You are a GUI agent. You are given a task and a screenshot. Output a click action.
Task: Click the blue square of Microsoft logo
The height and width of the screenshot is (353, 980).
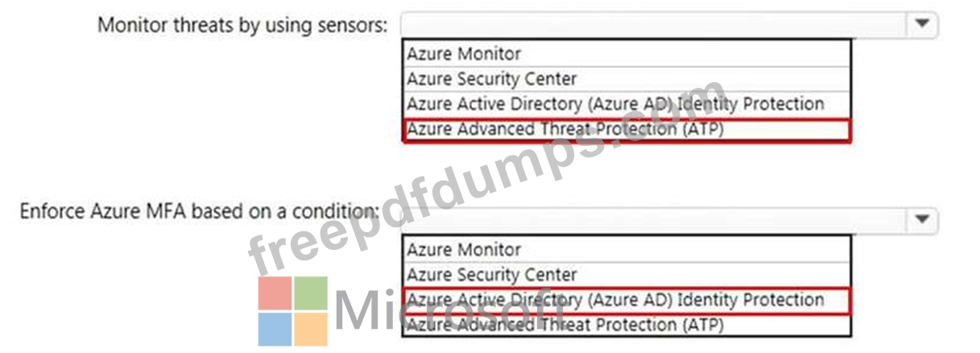coord(275,329)
